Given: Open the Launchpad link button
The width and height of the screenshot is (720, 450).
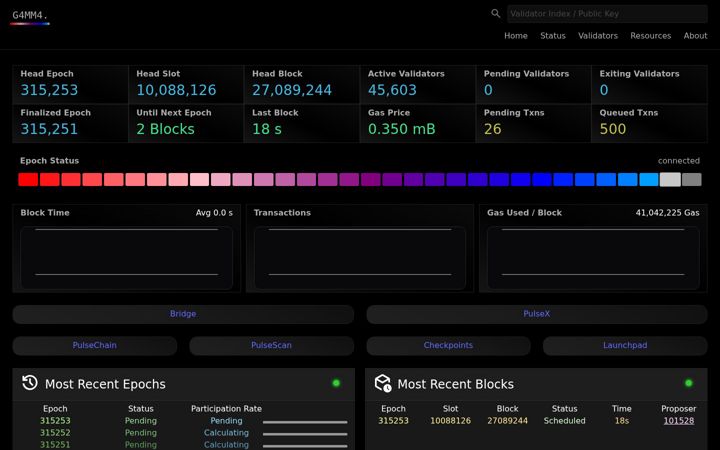Looking at the screenshot, I should (x=625, y=345).
